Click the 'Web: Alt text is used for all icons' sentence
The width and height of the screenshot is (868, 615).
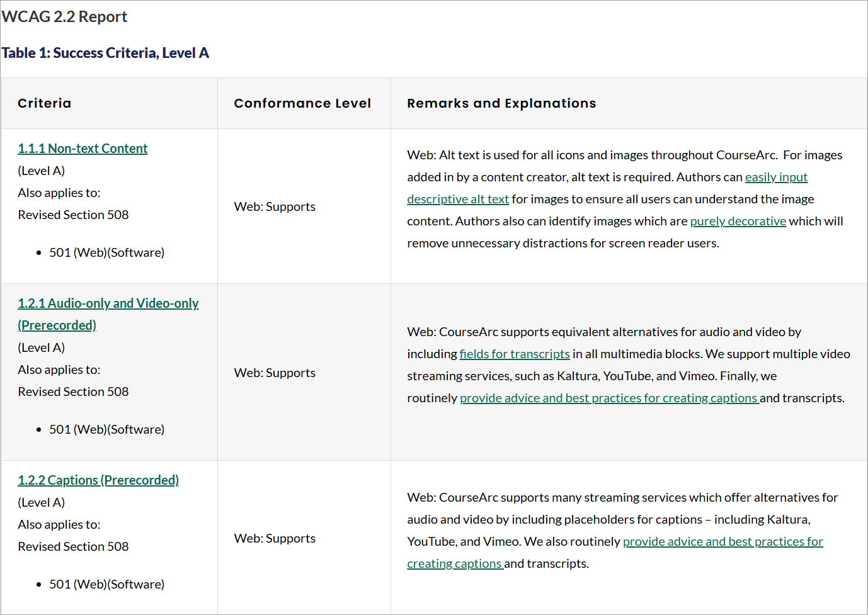592,155
